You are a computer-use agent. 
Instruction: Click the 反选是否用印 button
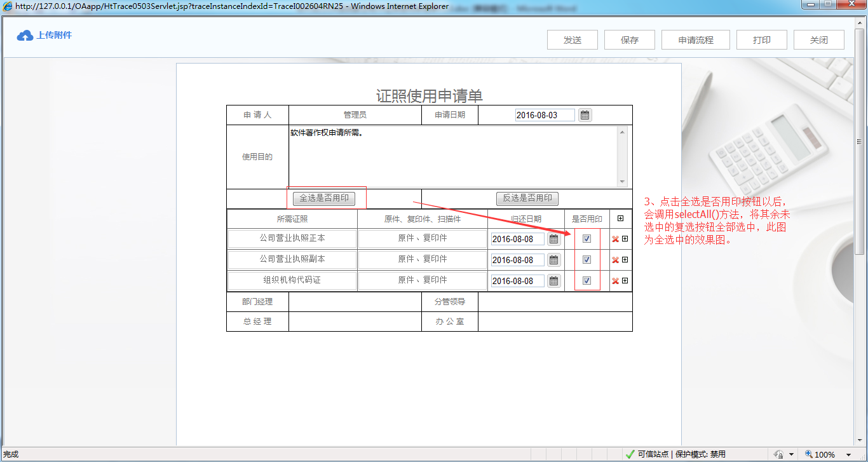(527, 198)
